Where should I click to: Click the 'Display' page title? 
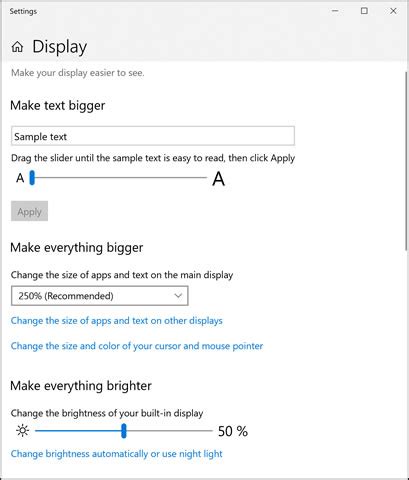tap(60, 47)
